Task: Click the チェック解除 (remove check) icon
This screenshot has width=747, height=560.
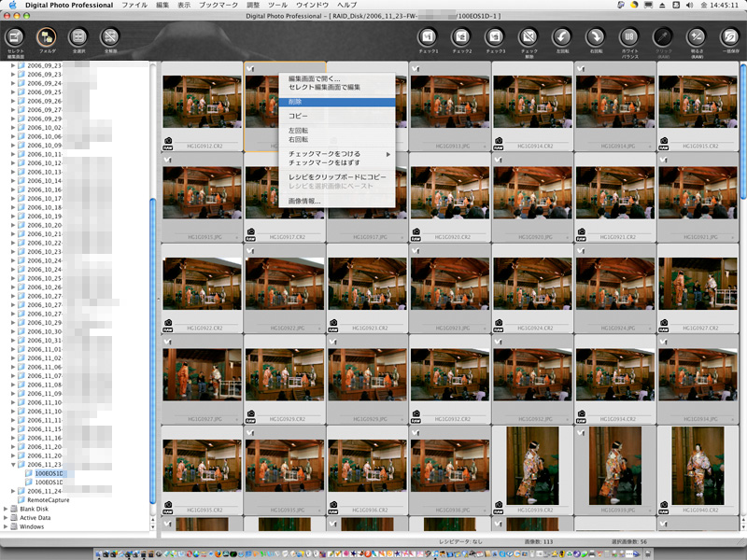Action: pyautogui.click(x=529, y=37)
